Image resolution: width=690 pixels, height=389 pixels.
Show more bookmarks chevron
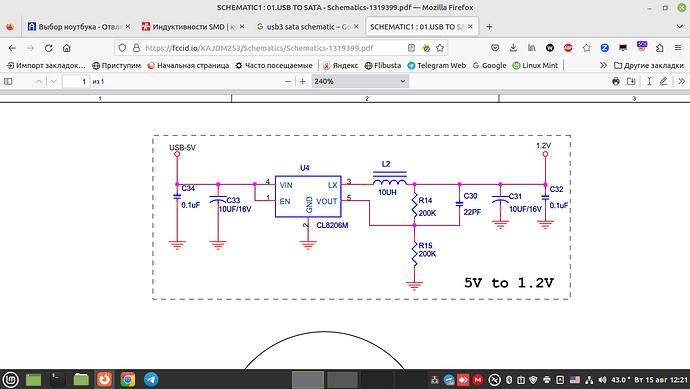tap(603, 65)
